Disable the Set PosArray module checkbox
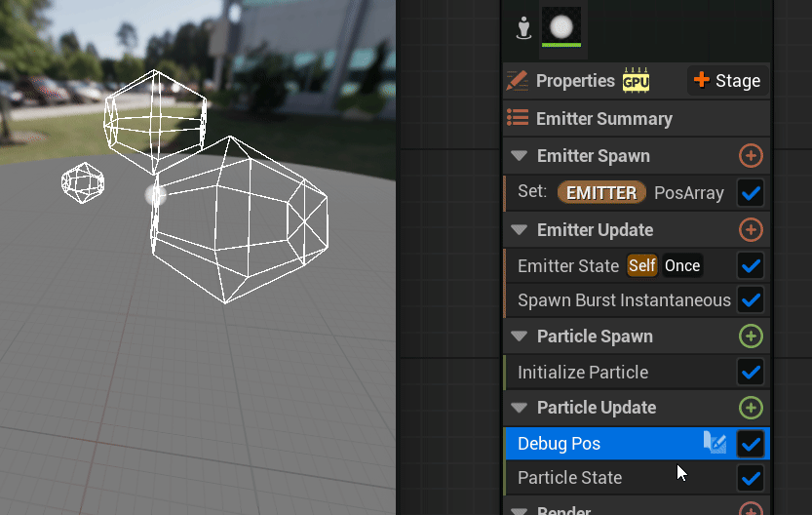The height and width of the screenshot is (515, 812). pyautogui.click(x=751, y=193)
